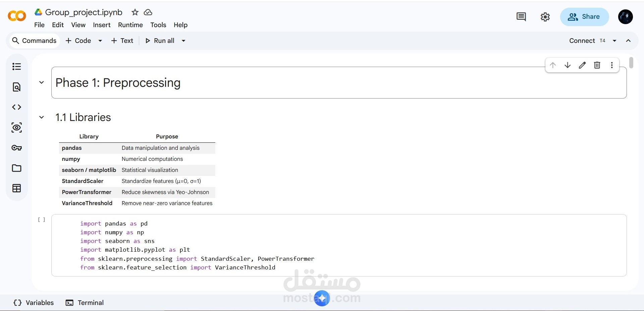Open the Runtime menu
This screenshot has height=311, width=644.
[x=130, y=25]
